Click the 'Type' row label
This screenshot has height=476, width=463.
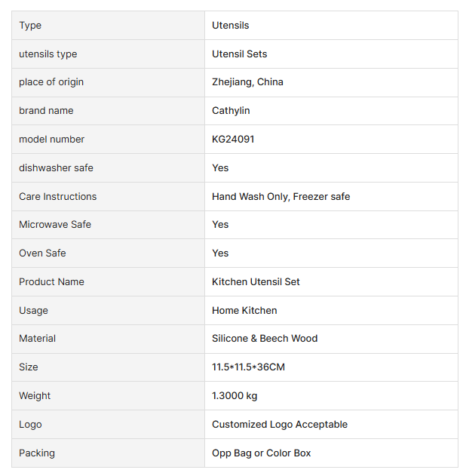[30, 26]
